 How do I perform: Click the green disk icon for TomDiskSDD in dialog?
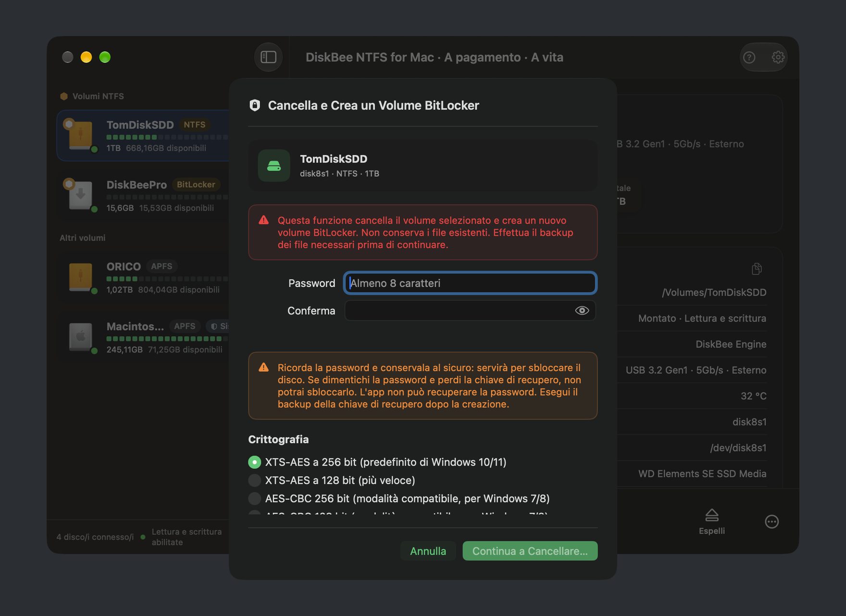coord(274,166)
